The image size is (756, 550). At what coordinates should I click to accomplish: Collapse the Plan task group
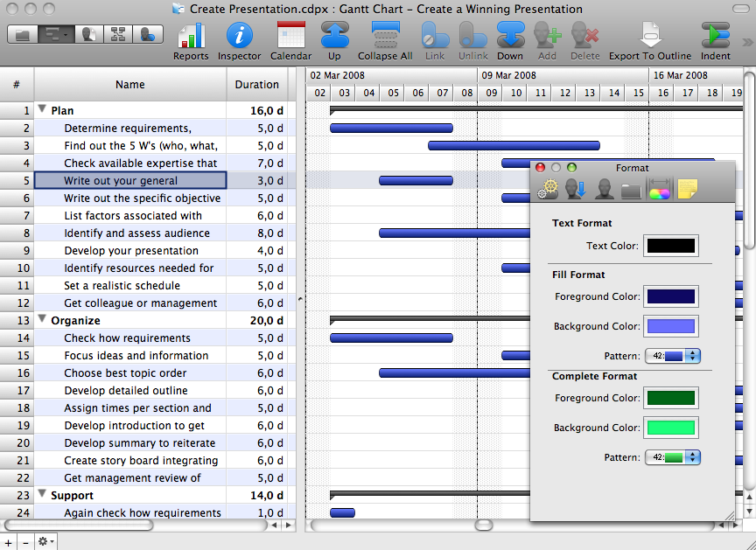42,110
